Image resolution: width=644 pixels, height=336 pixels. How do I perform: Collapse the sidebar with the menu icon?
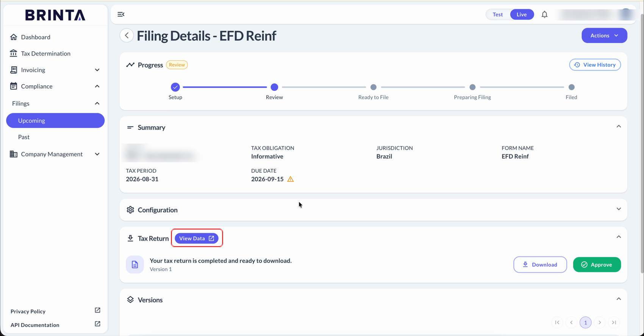pos(121,14)
